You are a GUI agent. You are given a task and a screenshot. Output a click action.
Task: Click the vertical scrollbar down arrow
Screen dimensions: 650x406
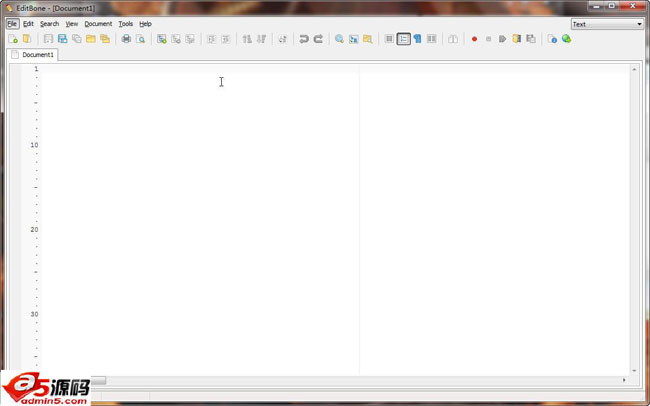(x=634, y=371)
